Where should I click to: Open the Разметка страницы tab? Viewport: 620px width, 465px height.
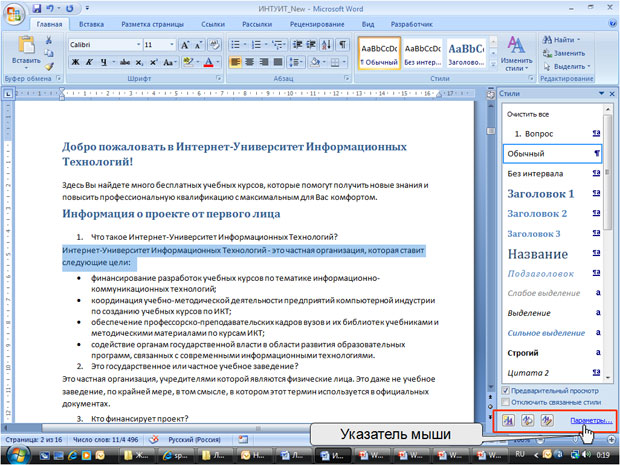click(152, 24)
